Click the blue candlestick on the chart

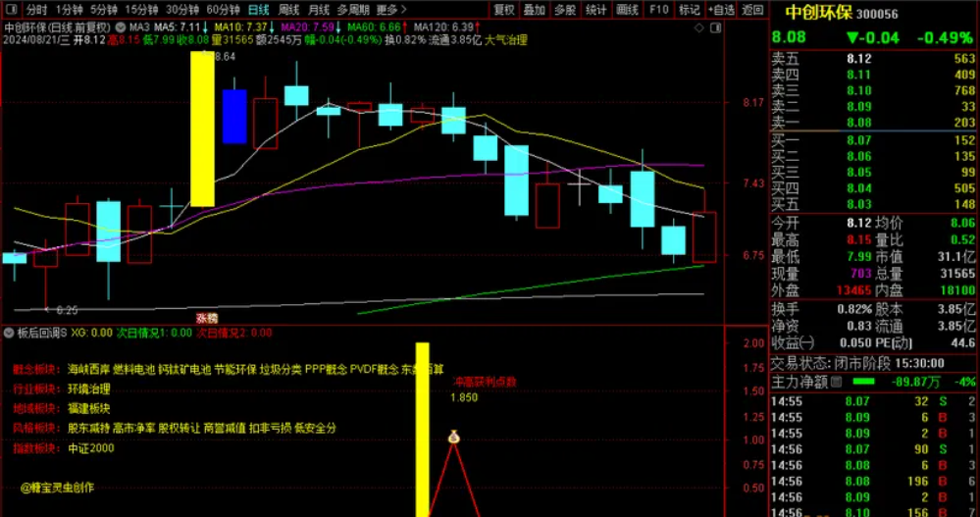[234, 116]
